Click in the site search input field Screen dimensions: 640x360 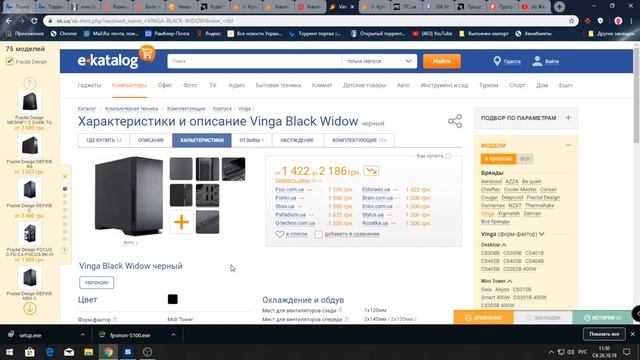point(255,61)
